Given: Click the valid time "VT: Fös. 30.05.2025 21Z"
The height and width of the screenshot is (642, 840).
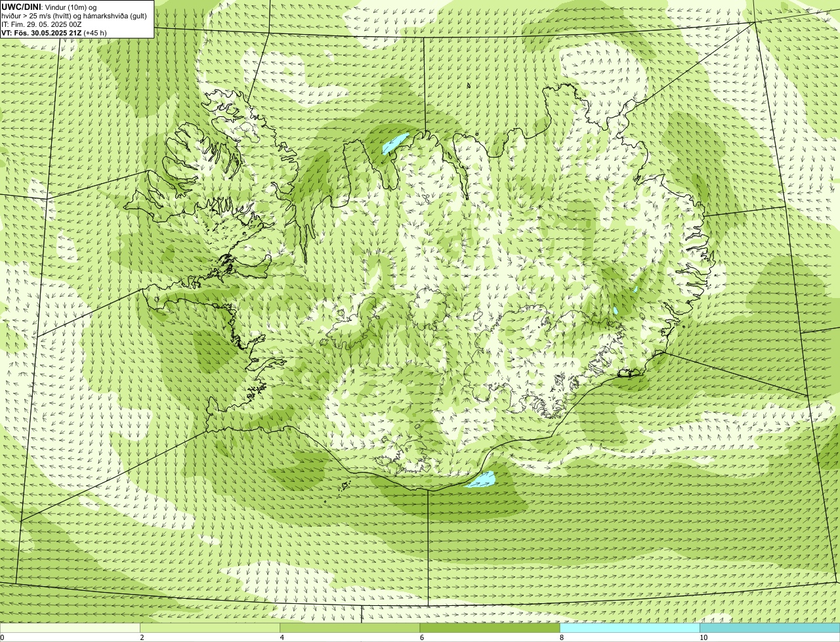Looking at the screenshot, I should pos(42,33).
